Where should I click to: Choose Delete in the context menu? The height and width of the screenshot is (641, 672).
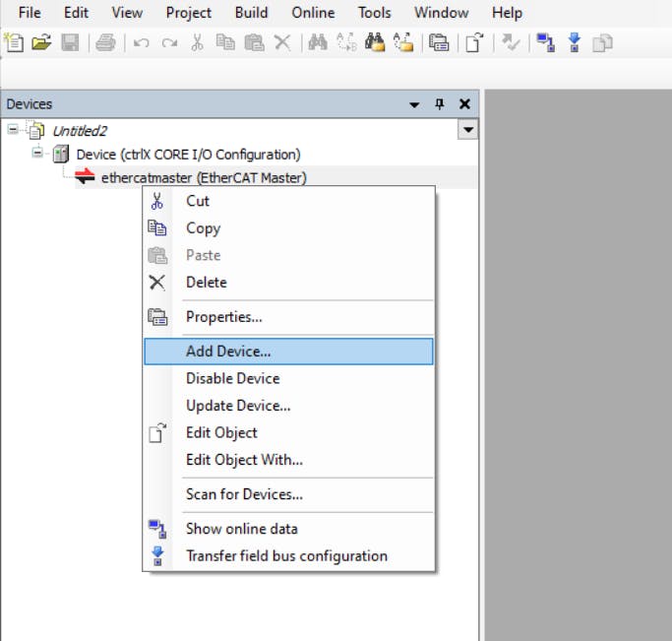[289, 283]
